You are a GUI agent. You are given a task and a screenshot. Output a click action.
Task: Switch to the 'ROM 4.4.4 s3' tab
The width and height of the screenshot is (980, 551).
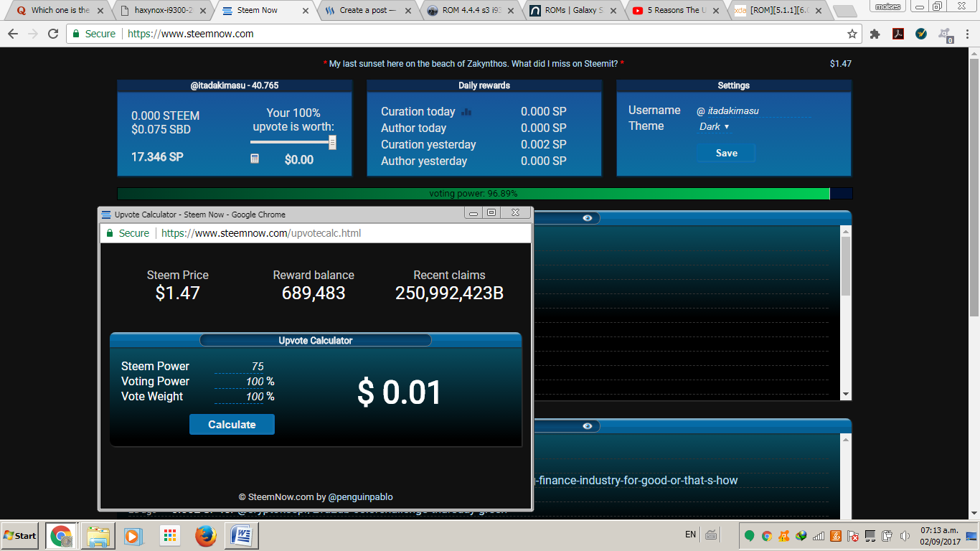pyautogui.click(x=469, y=11)
